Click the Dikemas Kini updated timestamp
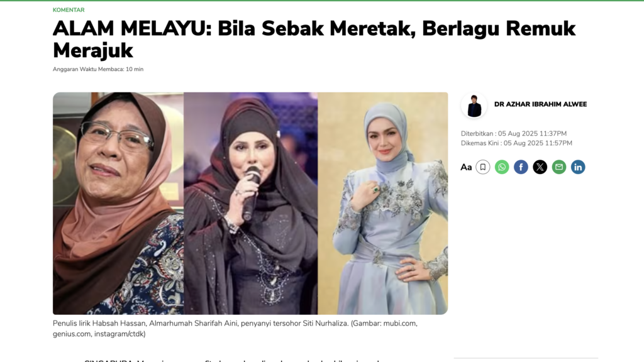This screenshot has height=362, width=644. coord(516,143)
